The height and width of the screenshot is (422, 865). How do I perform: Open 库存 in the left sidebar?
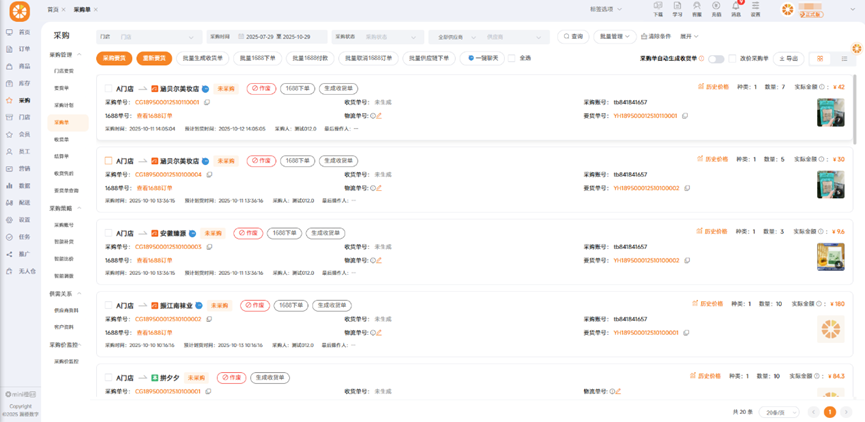click(17, 83)
